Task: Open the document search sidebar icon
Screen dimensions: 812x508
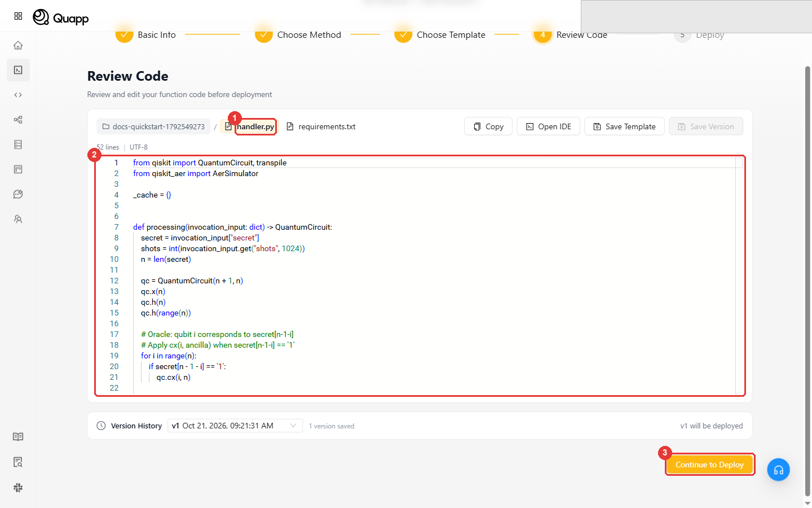Action: [18, 462]
